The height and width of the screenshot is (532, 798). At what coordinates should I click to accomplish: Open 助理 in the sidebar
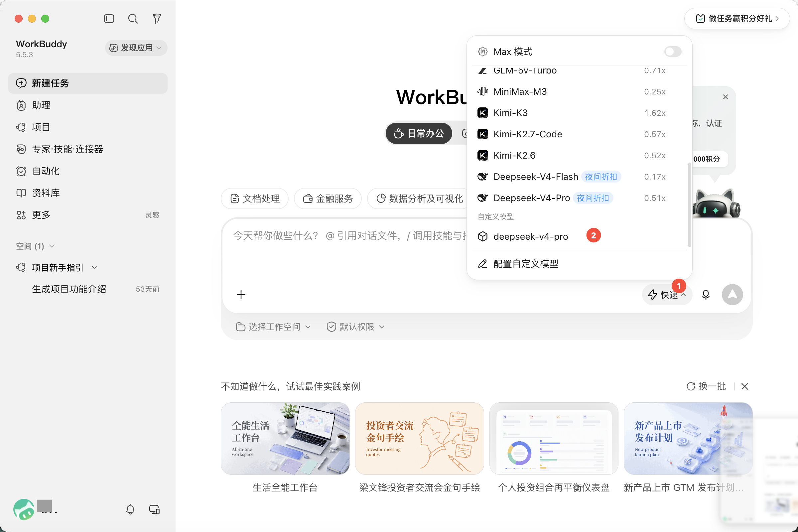(88, 105)
